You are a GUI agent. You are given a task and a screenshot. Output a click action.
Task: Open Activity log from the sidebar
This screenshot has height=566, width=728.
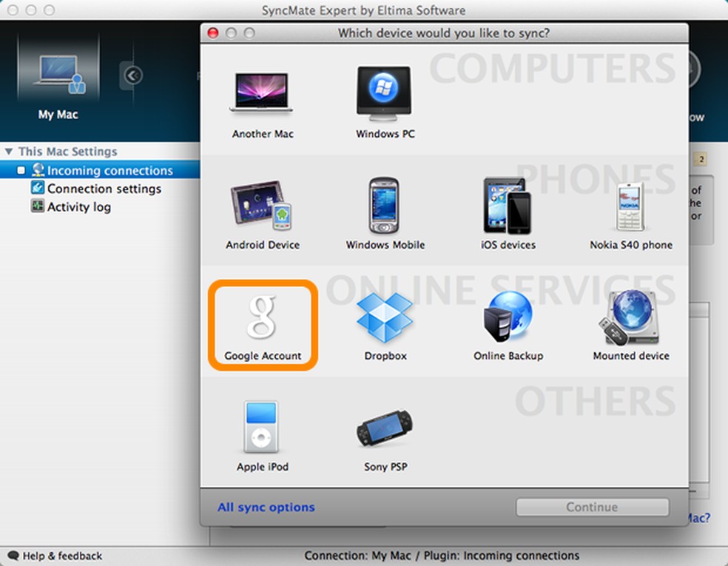click(x=78, y=206)
